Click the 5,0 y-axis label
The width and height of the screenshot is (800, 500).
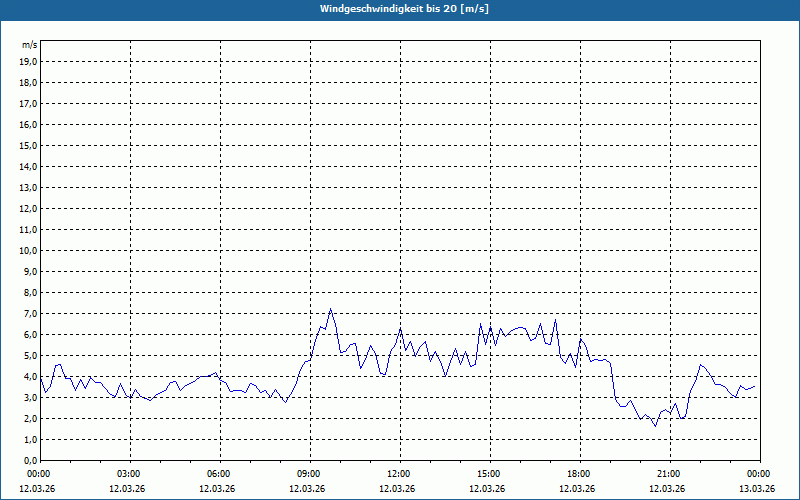point(31,355)
